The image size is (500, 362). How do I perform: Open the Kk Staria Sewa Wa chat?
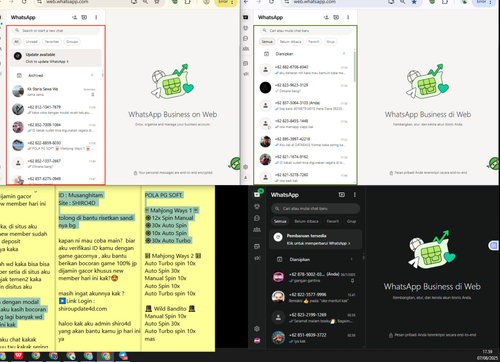coord(56,92)
